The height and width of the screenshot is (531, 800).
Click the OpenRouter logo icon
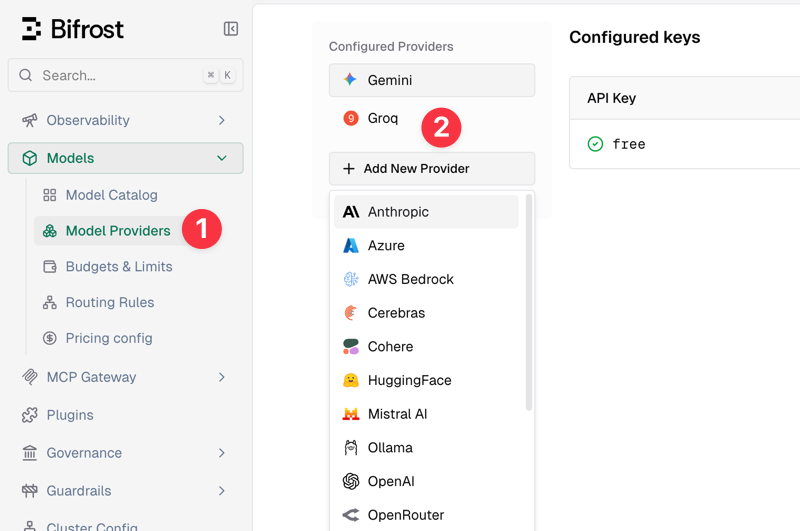point(351,515)
